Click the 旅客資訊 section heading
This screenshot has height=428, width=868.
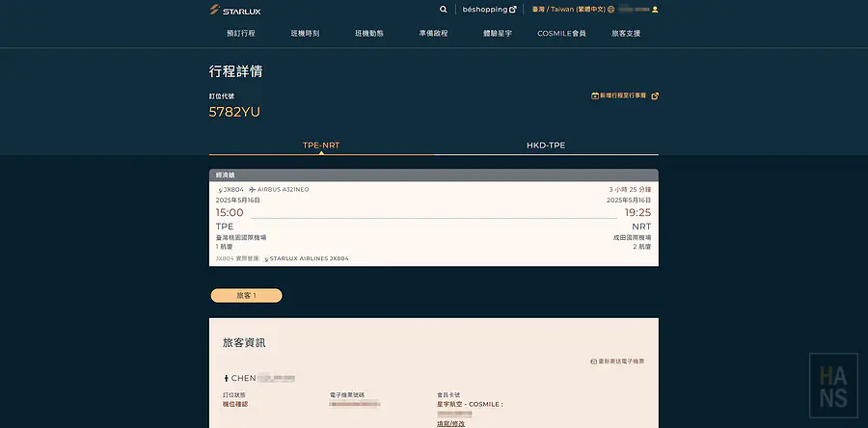tap(244, 343)
